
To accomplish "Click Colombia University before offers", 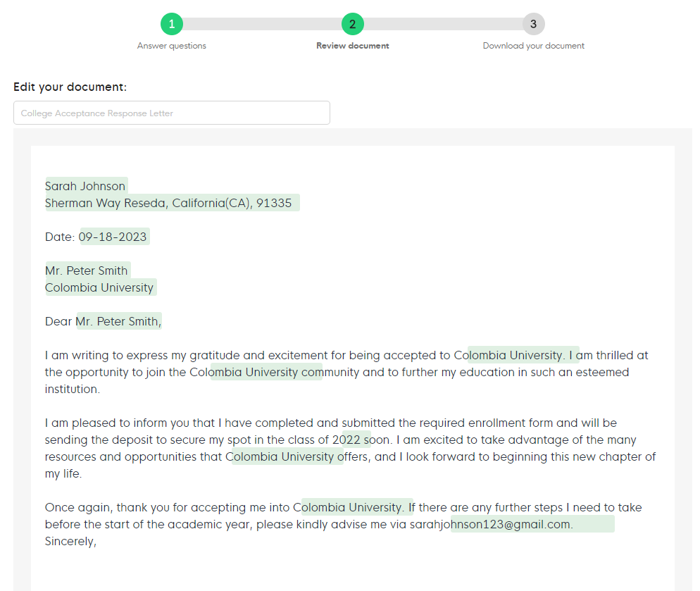I will (280, 456).
